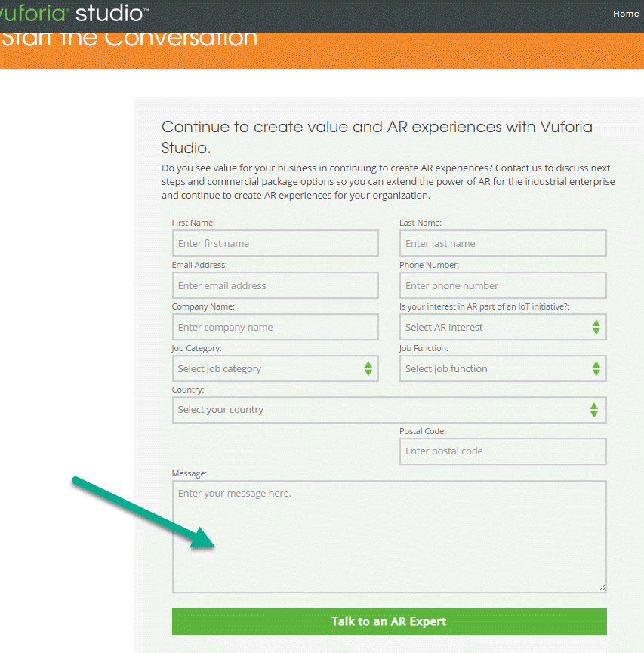The width and height of the screenshot is (644, 653).
Task: Click inside the Message text area
Action: tap(389, 537)
